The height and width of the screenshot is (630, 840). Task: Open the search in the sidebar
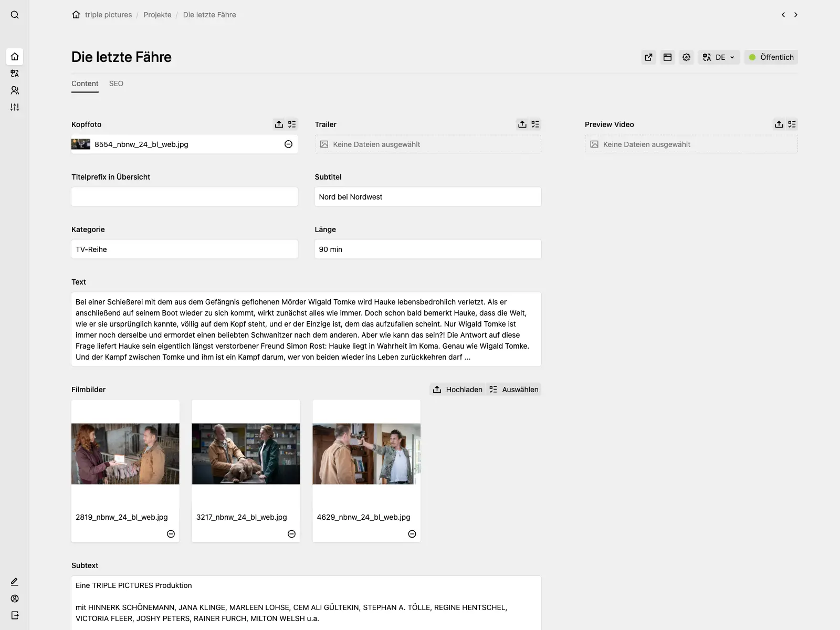(15, 15)
